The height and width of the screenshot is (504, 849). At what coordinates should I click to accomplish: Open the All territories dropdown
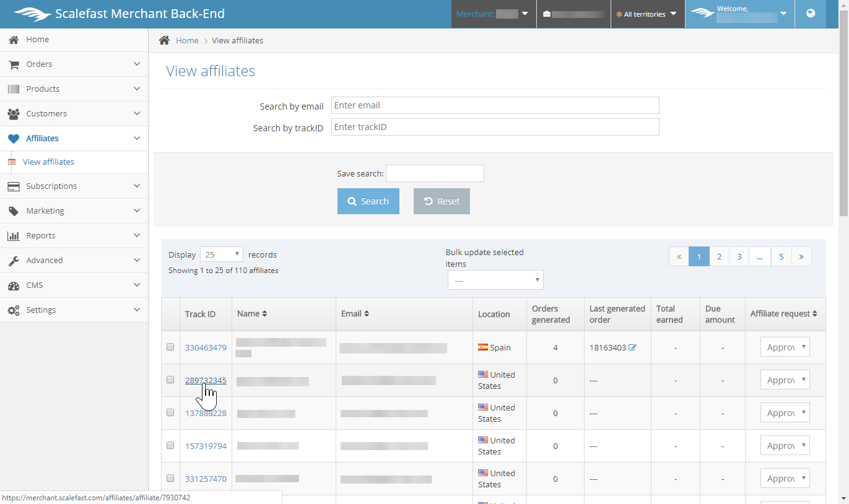pos(647,14)
